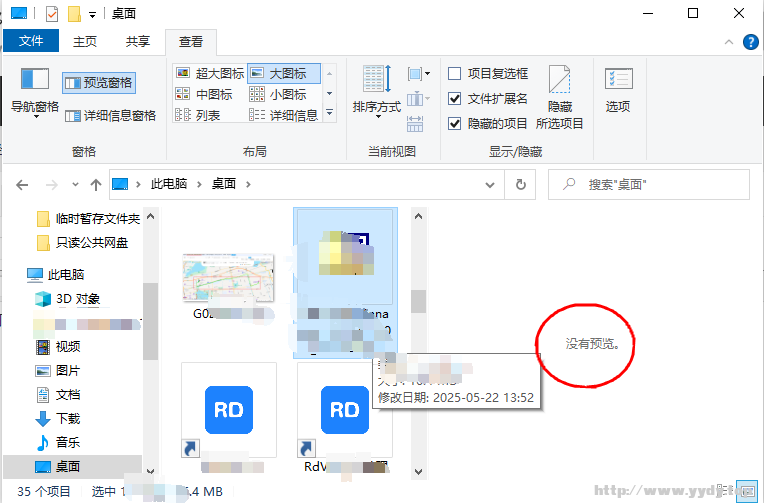The image size is (764, 503).
Task: Click the large icons view status bar button
Action: (746, 491)
